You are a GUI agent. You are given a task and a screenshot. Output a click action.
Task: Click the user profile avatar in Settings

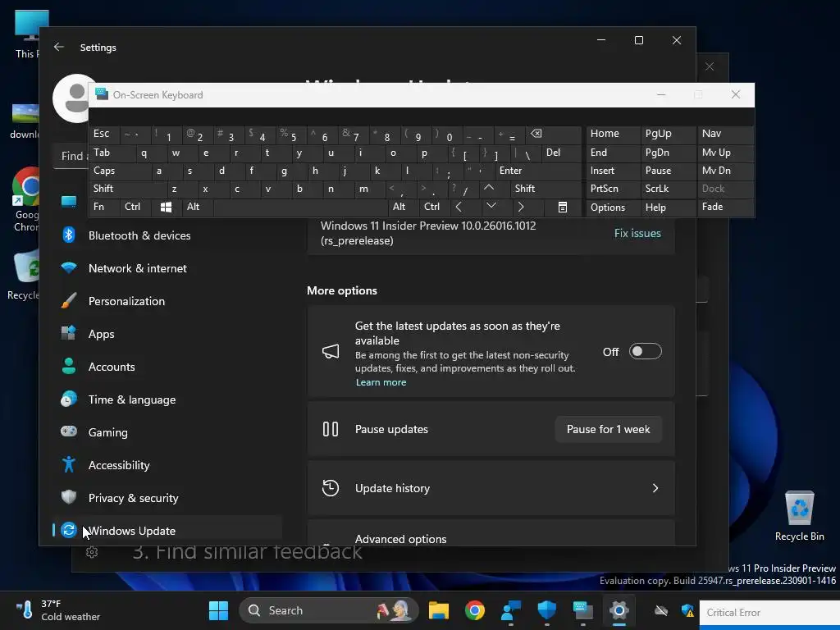point(72,98)
